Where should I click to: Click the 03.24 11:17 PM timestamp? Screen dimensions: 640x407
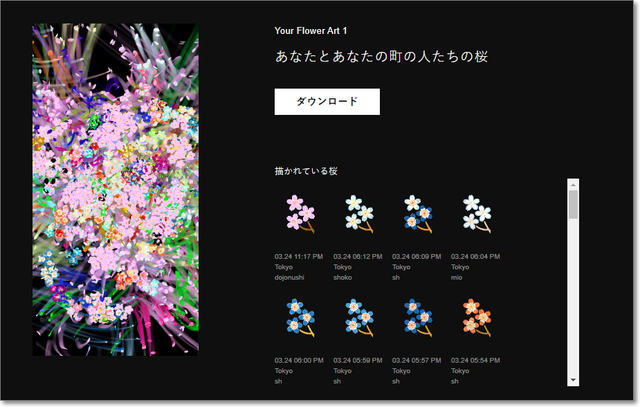point(298,257)
